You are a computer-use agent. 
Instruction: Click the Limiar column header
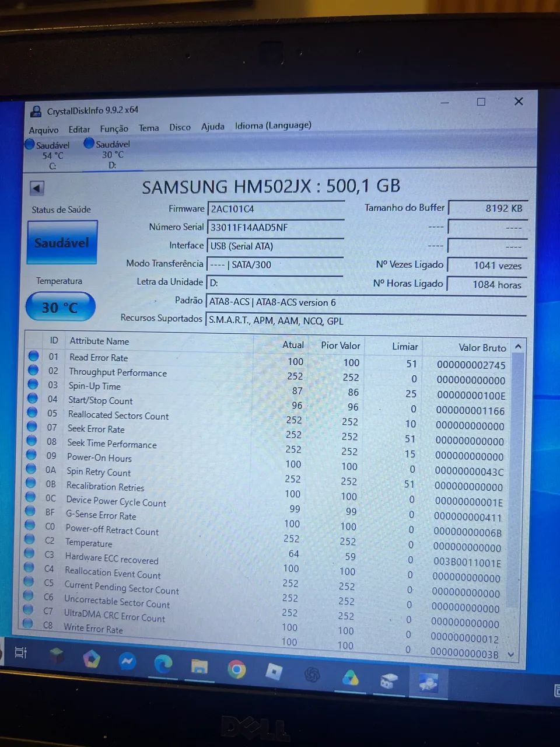coord(405,347)
